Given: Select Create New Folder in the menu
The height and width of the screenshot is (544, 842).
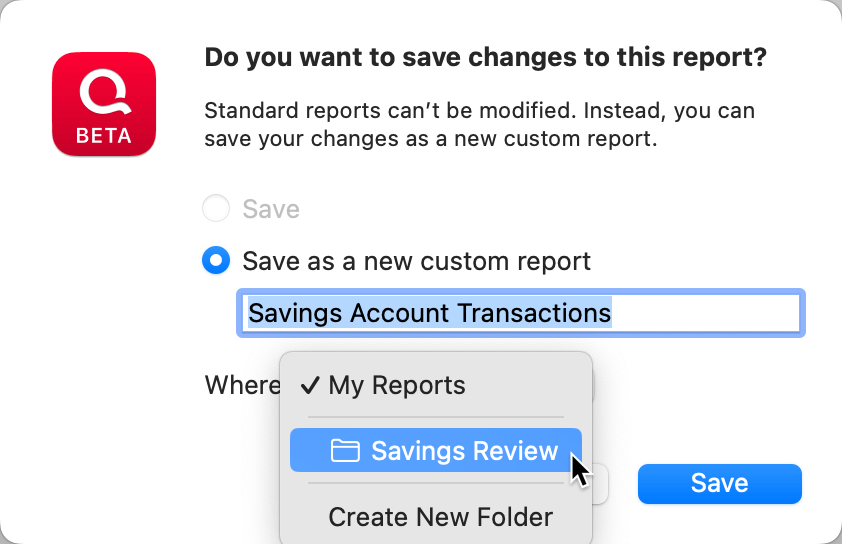Looking at the screenshot, I should [440, 517].
